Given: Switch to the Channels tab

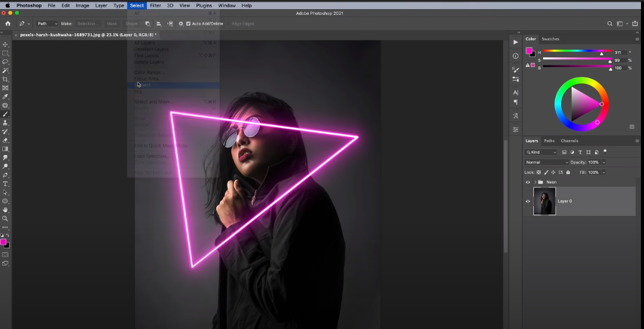Looking at the screenshot, I should point(569,141).
